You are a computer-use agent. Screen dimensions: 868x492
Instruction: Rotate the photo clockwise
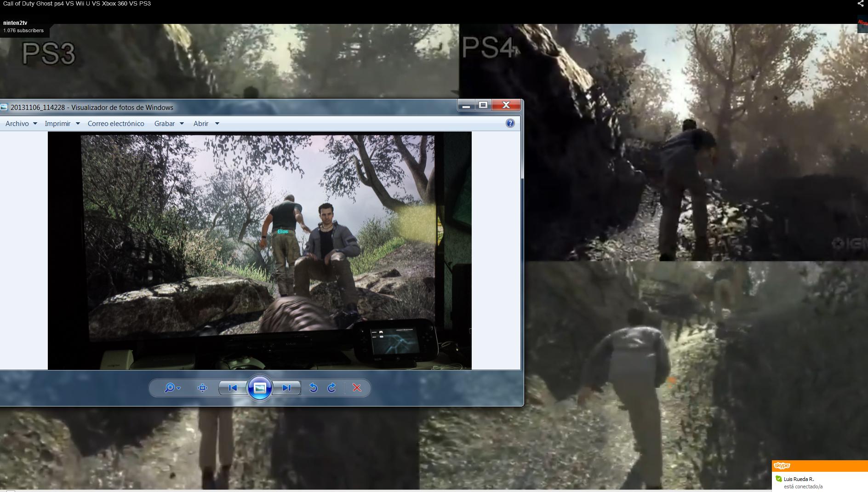[x=331, y=388]
